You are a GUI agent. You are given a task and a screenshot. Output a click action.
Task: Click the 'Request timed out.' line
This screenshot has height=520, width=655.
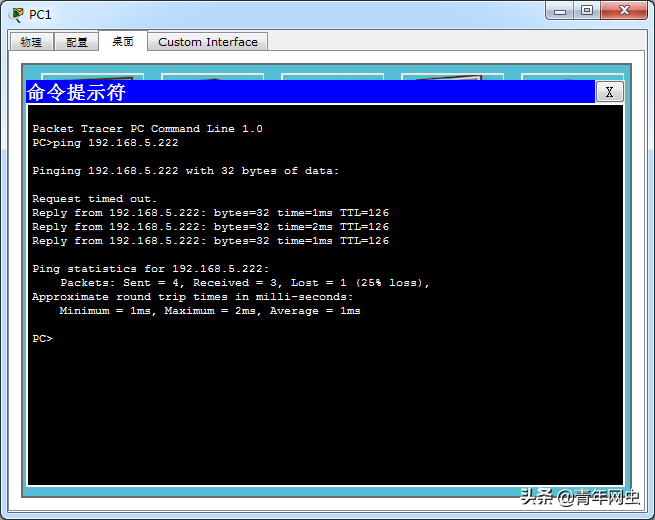94,199
